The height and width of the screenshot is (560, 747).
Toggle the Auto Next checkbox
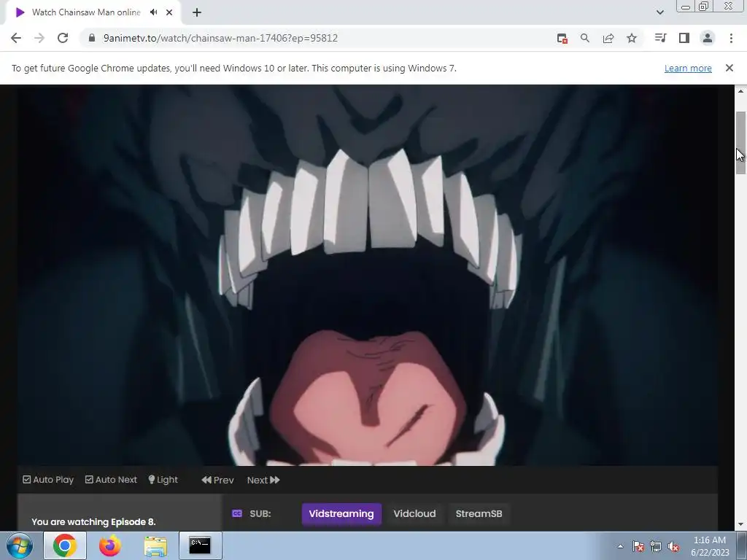111,480
